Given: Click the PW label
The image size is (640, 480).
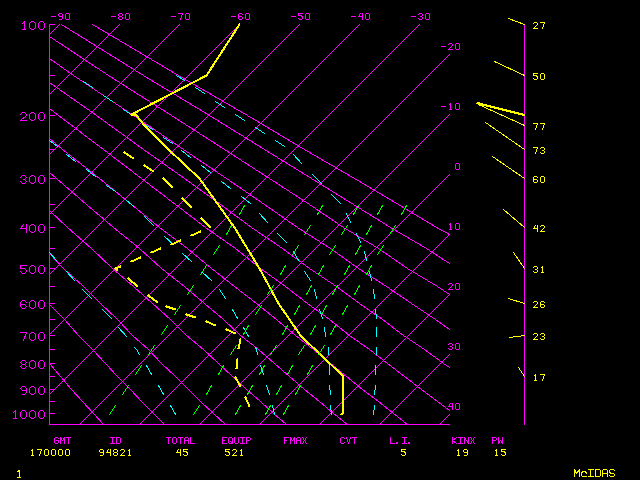Looking at the screenshot, I should (498, 440).
